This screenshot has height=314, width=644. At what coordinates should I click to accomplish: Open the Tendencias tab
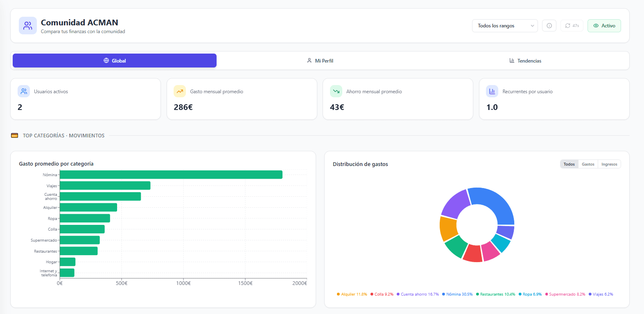(525, 61)
